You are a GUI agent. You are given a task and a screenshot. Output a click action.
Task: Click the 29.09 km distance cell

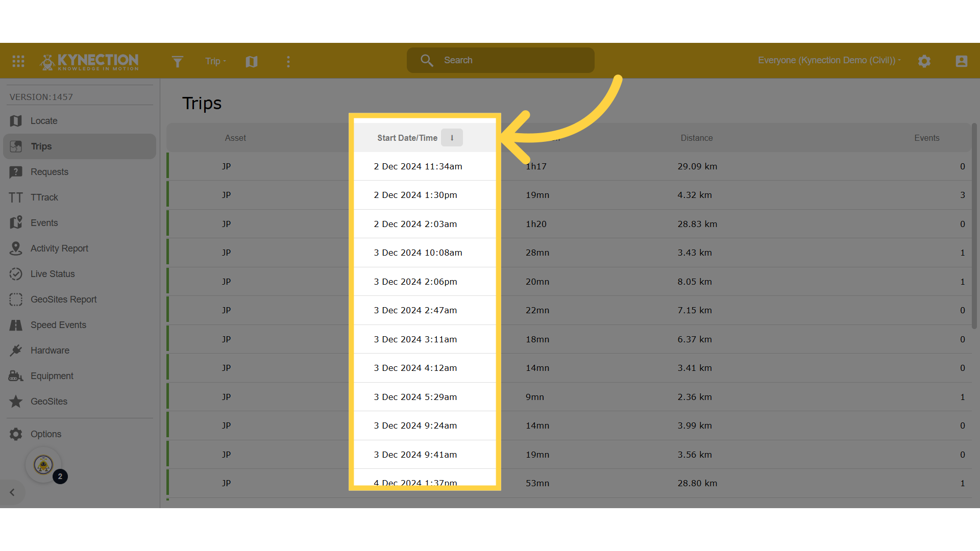tap(697, 166)
